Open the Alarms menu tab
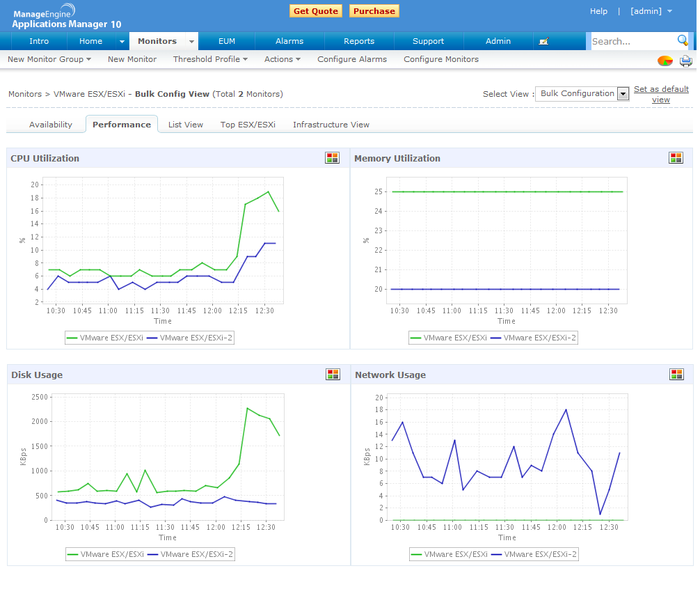Screen dimensions: 700x605 (x=289, y=41)
